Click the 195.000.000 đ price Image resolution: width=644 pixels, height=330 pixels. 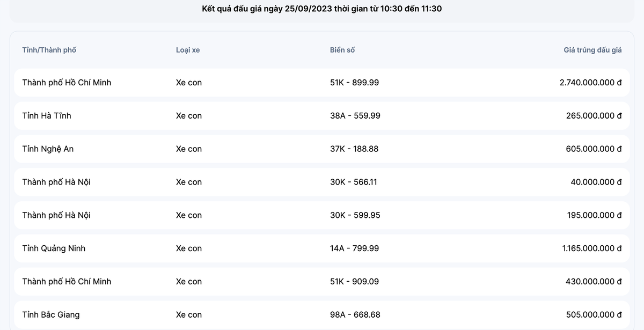tap(594, 215)
